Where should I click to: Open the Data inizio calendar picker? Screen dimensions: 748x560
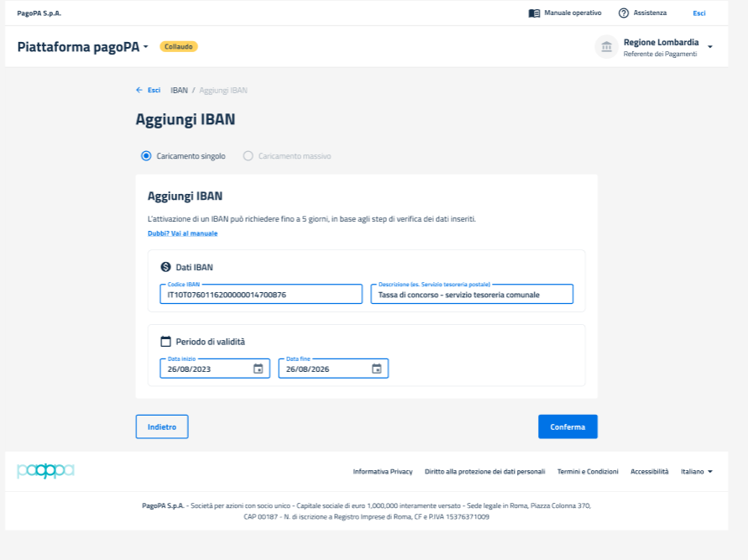point(258,369)
